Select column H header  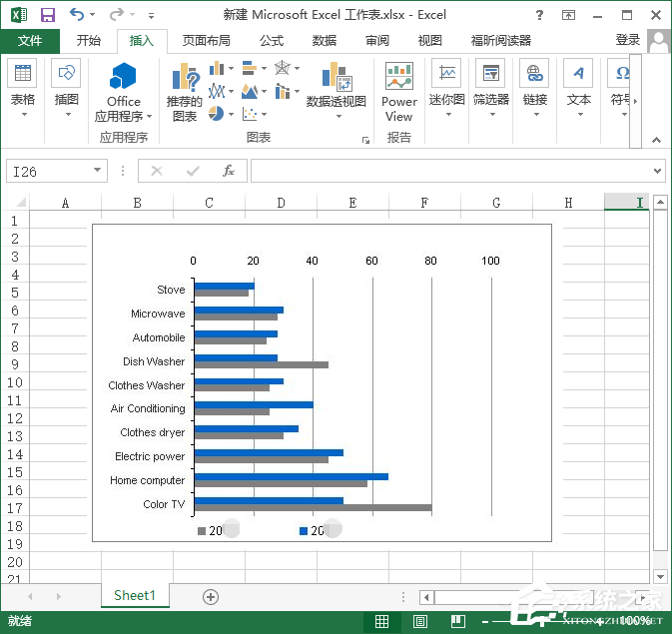(x=568, y=203)
